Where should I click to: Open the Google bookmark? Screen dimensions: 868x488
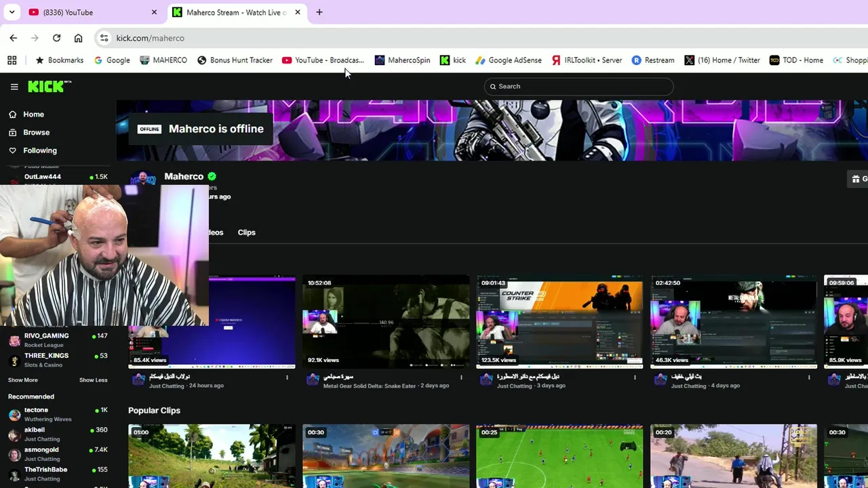point(112,60)
